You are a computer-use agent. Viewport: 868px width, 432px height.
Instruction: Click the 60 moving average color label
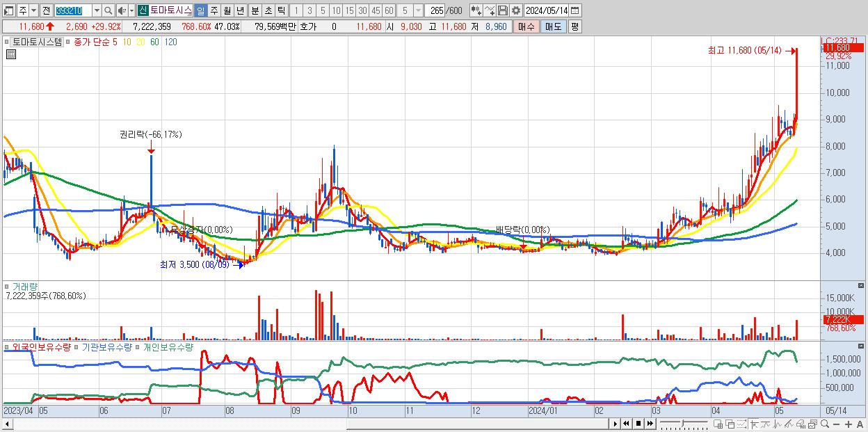pyautogui.click(x=154, y=42)
